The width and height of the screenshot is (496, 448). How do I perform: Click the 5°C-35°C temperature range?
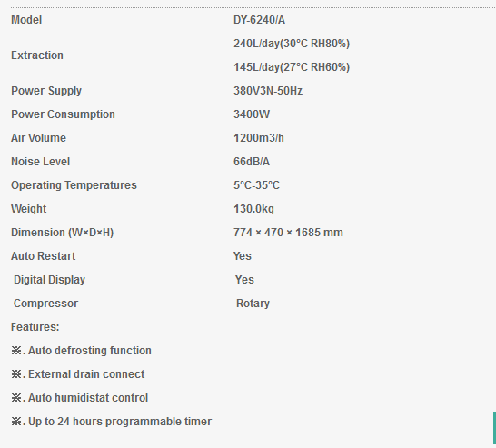pos(256,185)
